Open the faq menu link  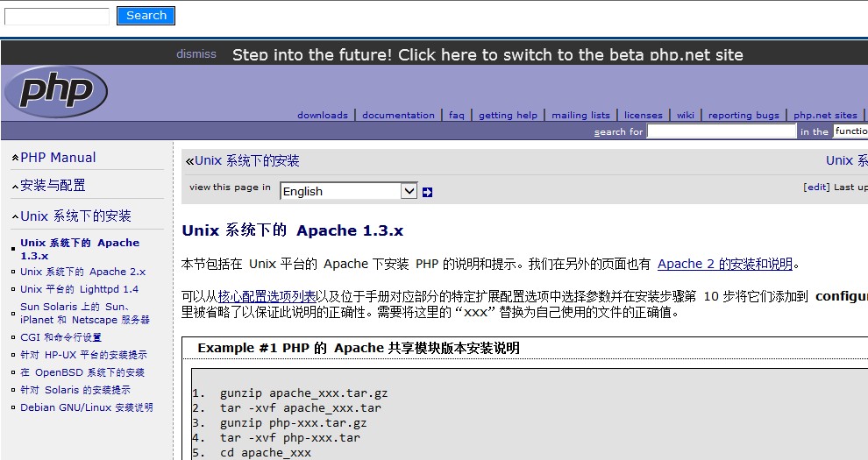(457, 115)
